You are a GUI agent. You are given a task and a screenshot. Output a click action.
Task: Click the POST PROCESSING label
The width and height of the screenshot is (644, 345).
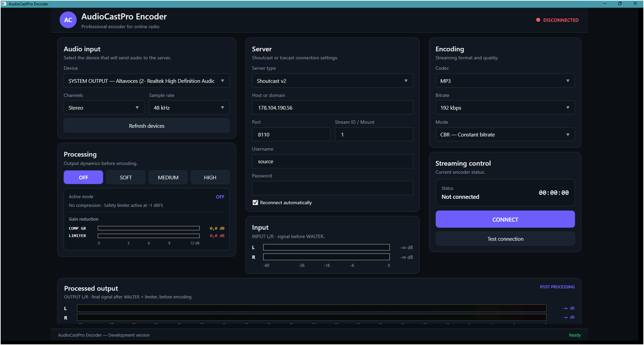pos(557,287)
